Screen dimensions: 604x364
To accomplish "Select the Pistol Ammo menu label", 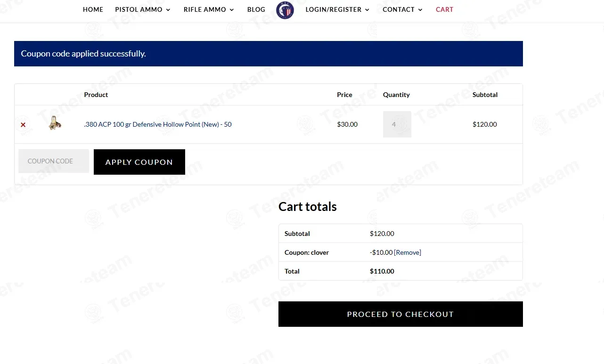I will pos(139,9).
